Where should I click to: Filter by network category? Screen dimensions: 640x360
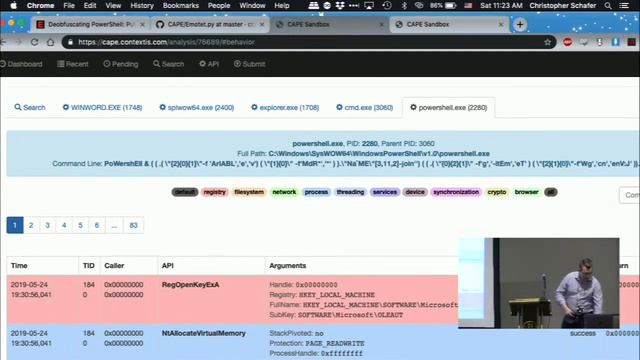coord(284,192)
